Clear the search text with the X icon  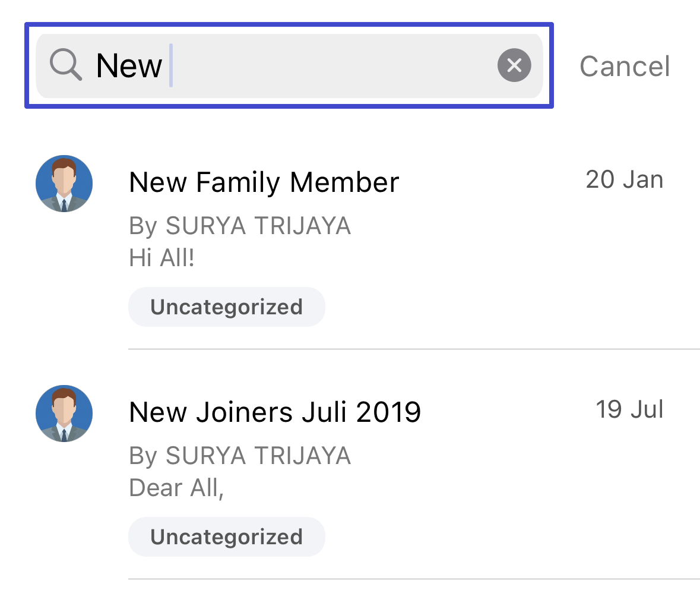(514, 65)
